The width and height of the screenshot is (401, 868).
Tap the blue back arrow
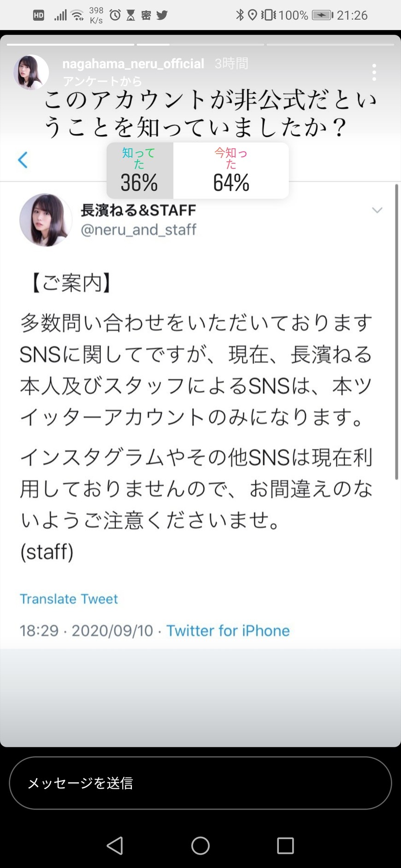click(23, 160)
